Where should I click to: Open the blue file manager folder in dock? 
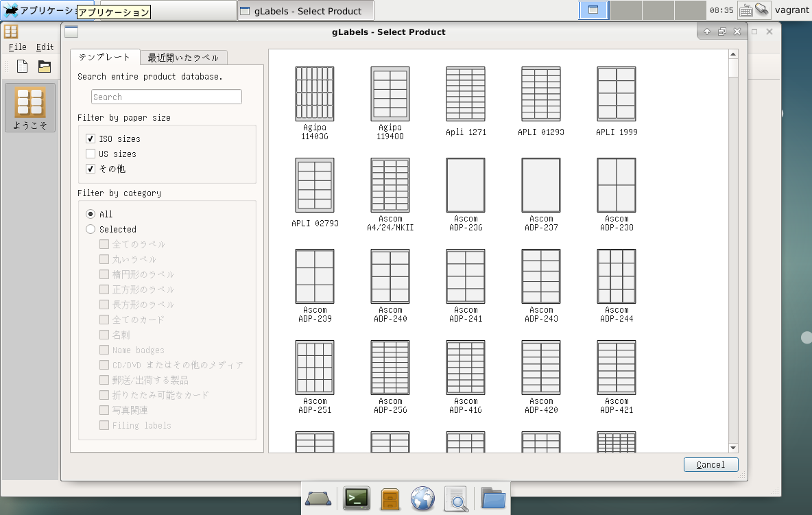[x=493, y=499]
